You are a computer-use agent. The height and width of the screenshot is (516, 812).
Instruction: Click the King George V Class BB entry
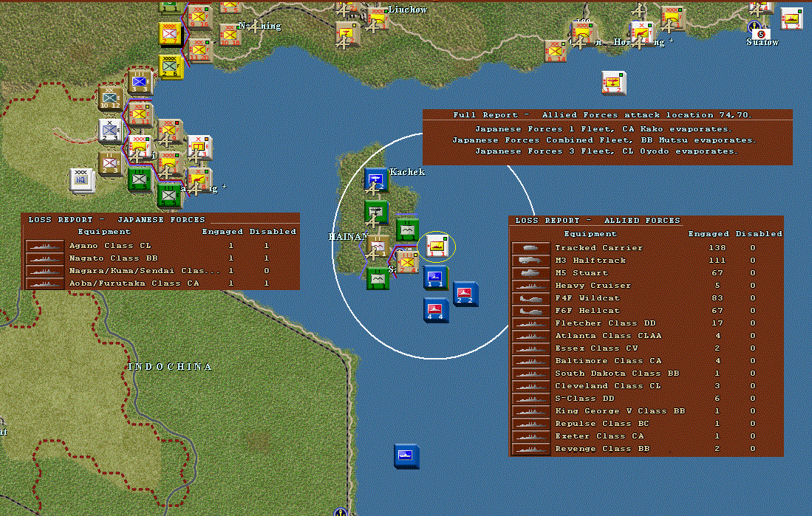(620, 411)
